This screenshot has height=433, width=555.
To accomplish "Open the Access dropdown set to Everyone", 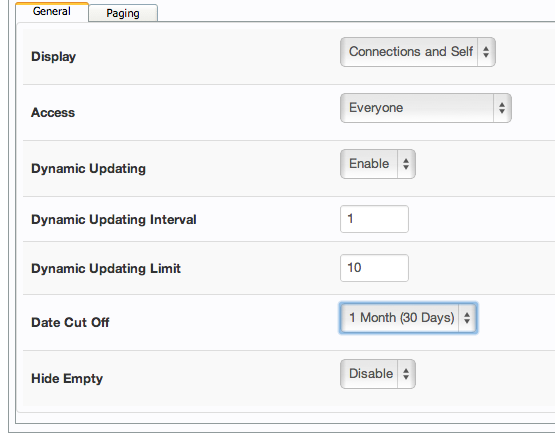I will (x=426, y=108).
